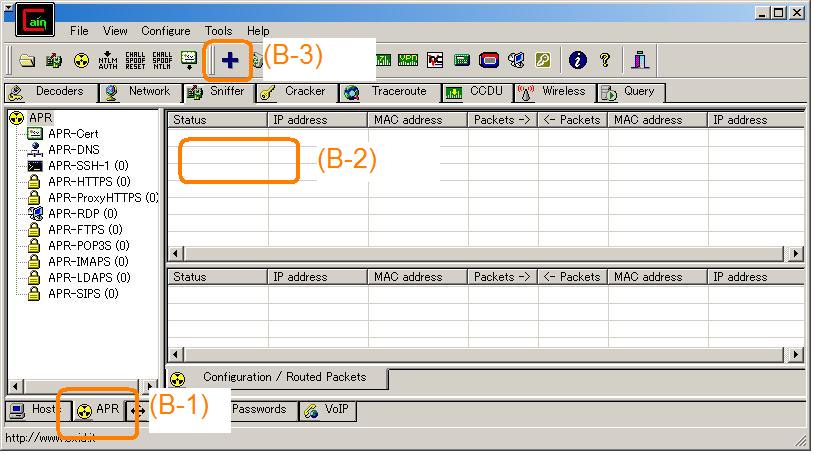Click the certificate download toolbar icon

click(x=189, y=60)
